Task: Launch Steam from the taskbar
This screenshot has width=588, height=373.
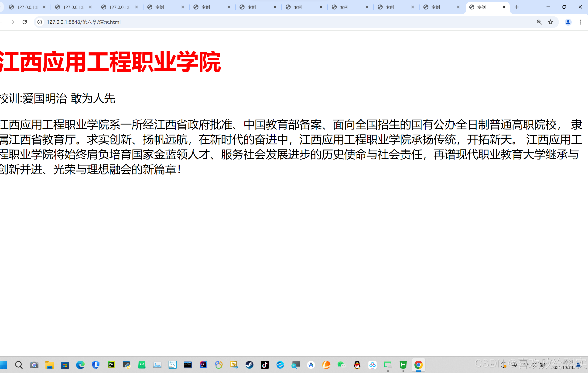Action: pyautogui.click(x=249, y=365)
